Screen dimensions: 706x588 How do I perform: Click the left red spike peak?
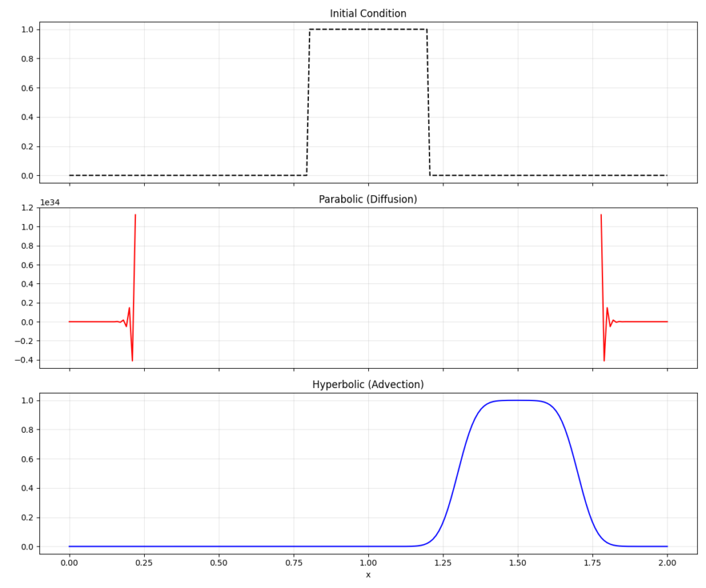pyautogui.click(x=135, y=215)
